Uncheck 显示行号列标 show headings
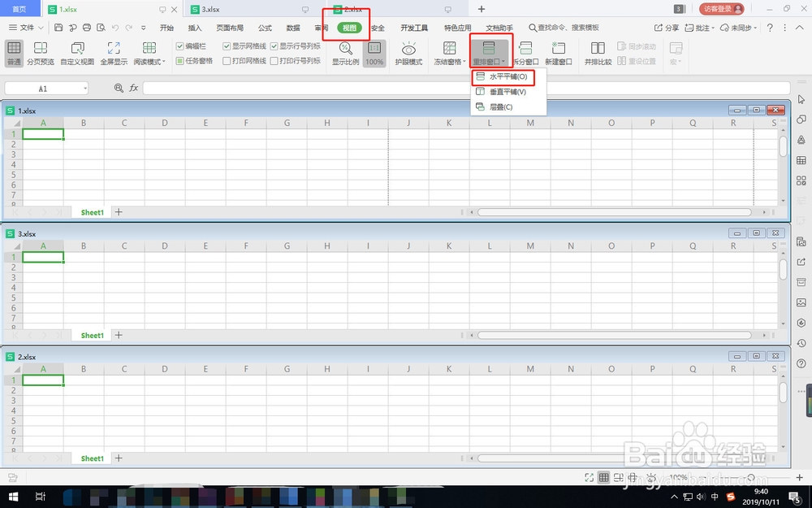Screen dimensions: 812x508 pos(274,46)
